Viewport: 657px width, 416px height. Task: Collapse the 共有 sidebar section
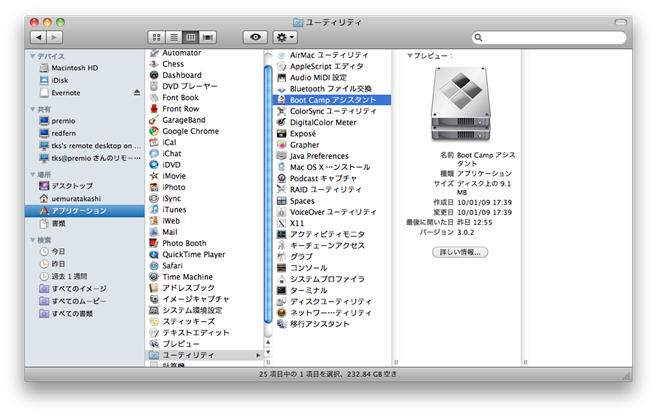(x=33, y=109)
